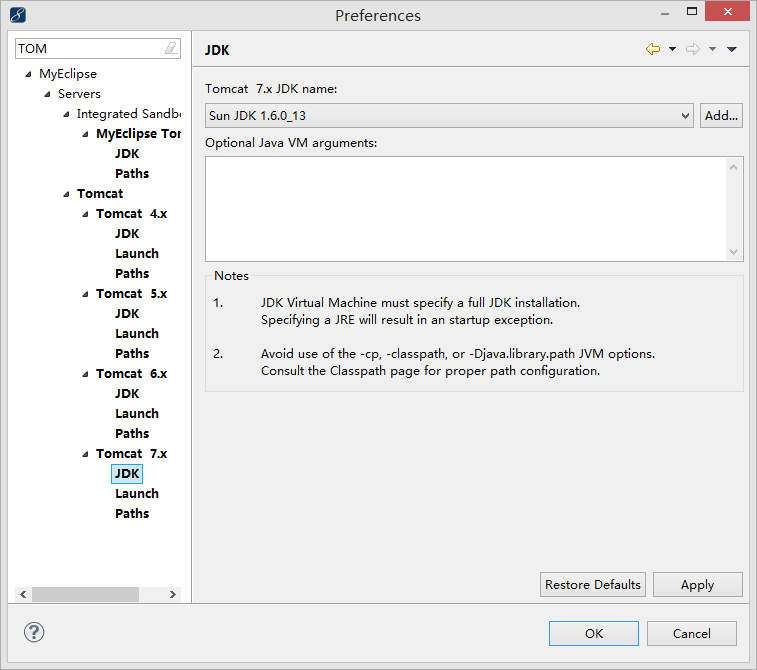Image resolution: width=757 pixels, height=670 pixels.
Task: Open the help question mark icon
Action: coord(34,632)
